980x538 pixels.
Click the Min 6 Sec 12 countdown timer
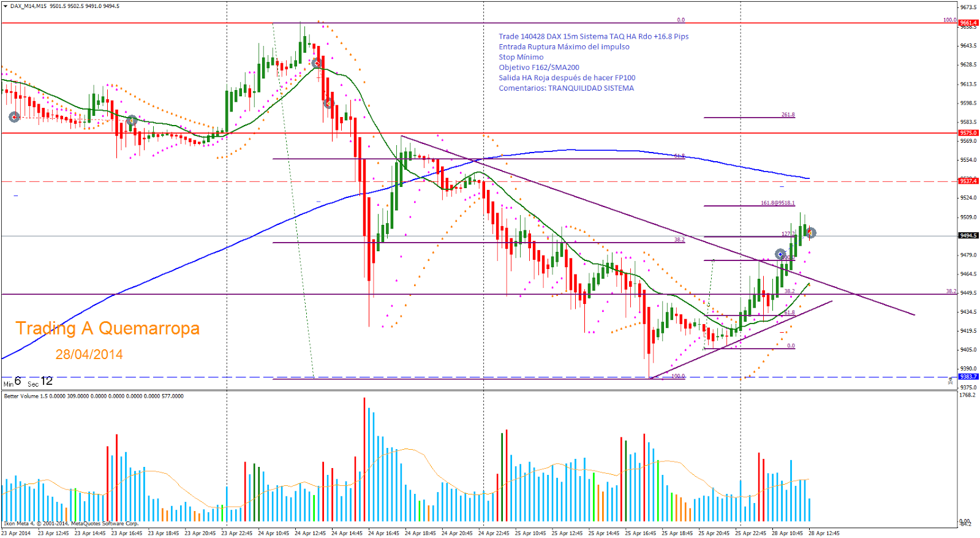(x=28, y=382)
